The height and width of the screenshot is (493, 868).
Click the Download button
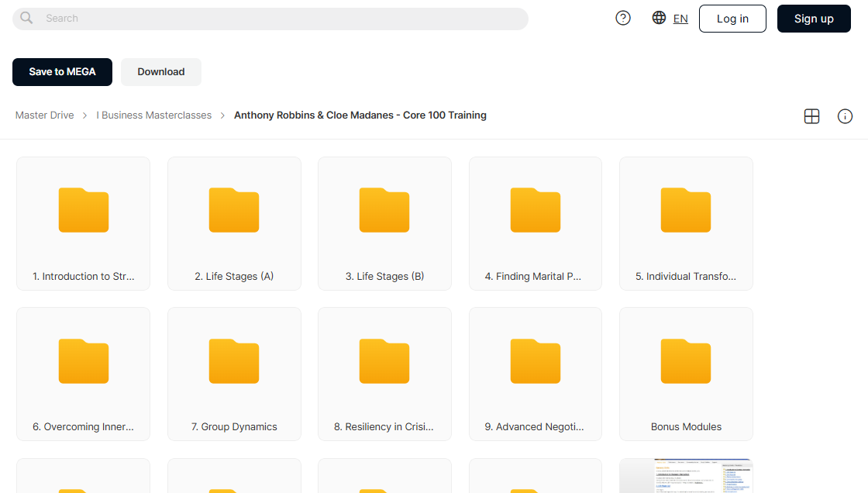tap(161, 72)
